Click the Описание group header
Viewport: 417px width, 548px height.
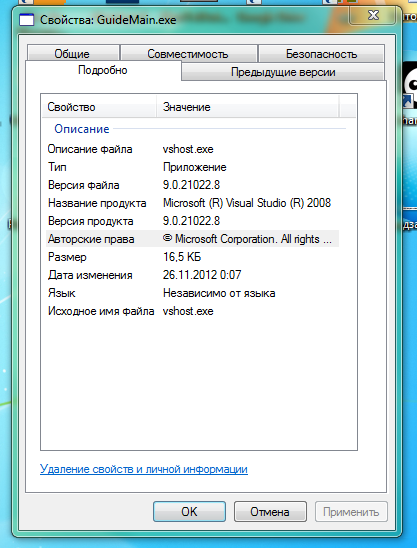pyautogui.click(x=82, y=129)
